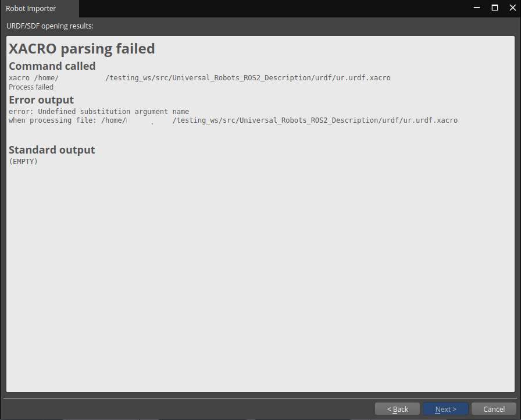The width and height of the screenshot is (521, 420).
Task: Cancel the Robot Importer wizard
Action: (494, 409)
